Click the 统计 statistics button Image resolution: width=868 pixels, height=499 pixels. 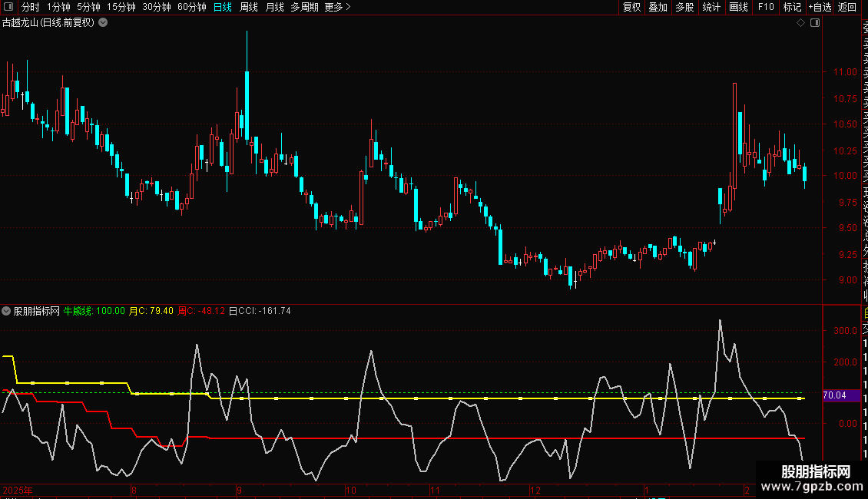711,7
